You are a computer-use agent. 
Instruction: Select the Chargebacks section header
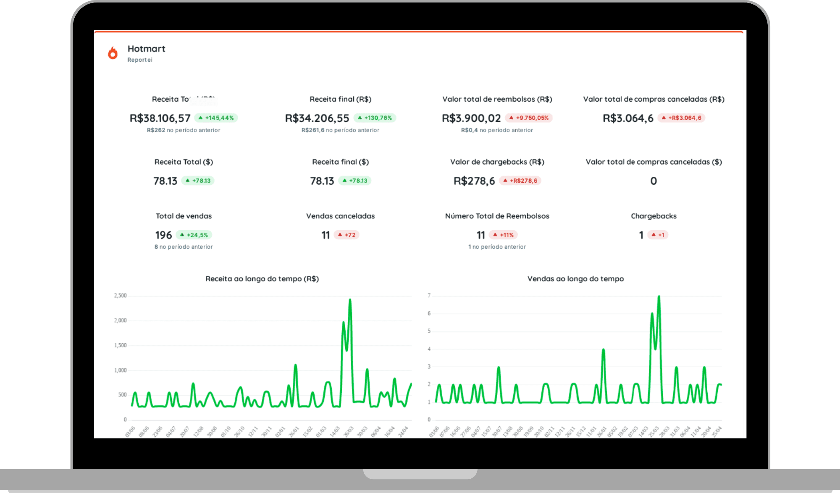[x=654, y=216]
